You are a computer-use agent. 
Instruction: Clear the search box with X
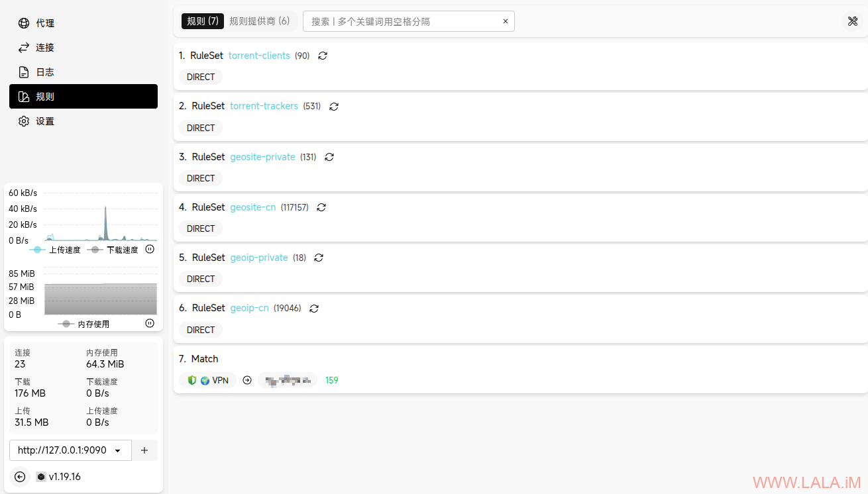coord(505,21)
